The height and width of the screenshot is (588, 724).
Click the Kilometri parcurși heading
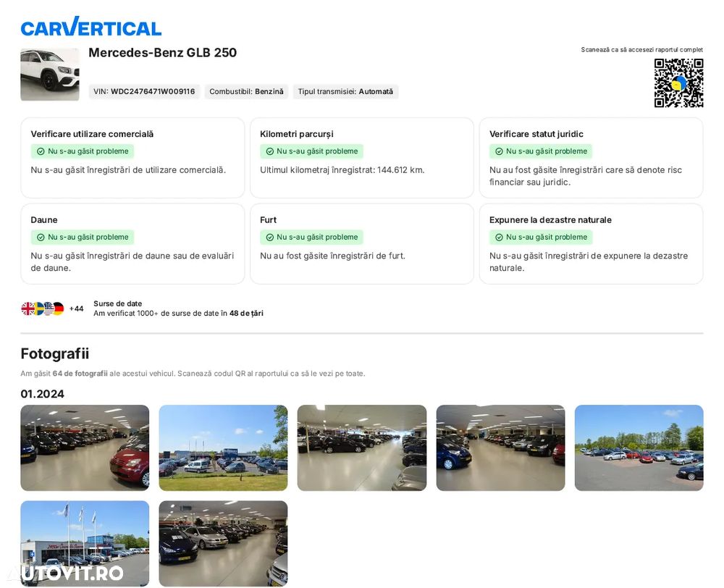click(x=296, y=134)
